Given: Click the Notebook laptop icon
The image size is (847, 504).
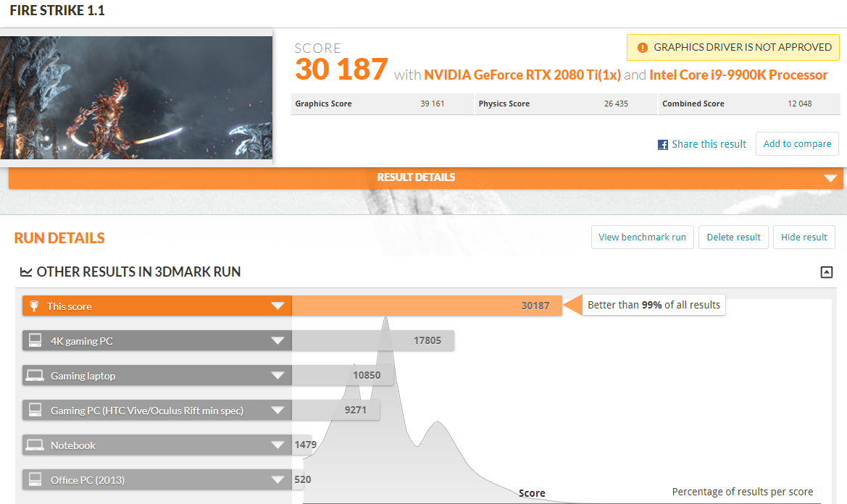Looking at the screenshot, I should coord(35,445).
